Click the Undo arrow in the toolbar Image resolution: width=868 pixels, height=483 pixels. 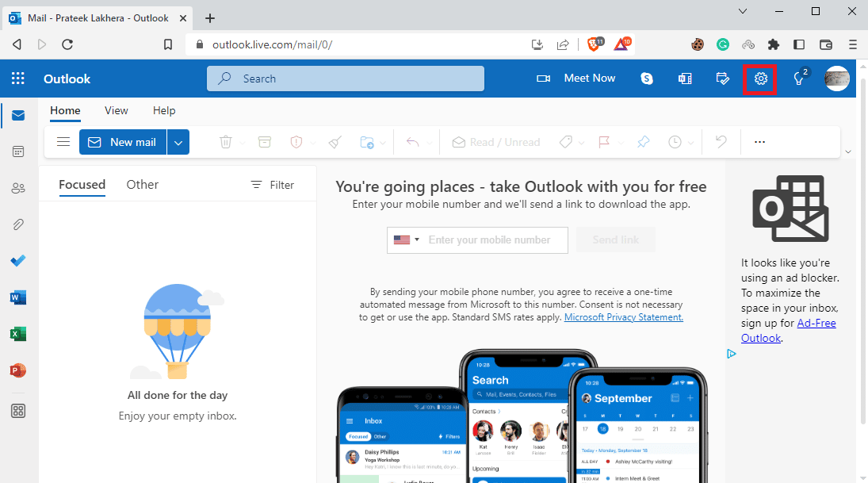[721, 142]
